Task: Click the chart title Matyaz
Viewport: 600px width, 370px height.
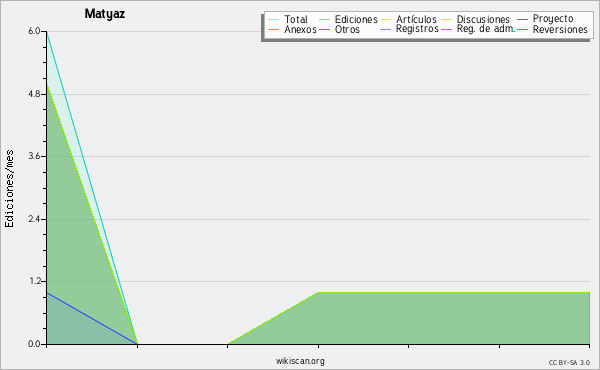Action: [x=105, y=14]
